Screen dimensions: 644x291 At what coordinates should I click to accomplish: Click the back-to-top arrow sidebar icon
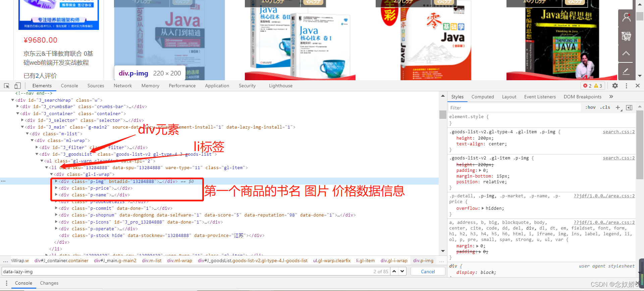click(x=626, y=53)
